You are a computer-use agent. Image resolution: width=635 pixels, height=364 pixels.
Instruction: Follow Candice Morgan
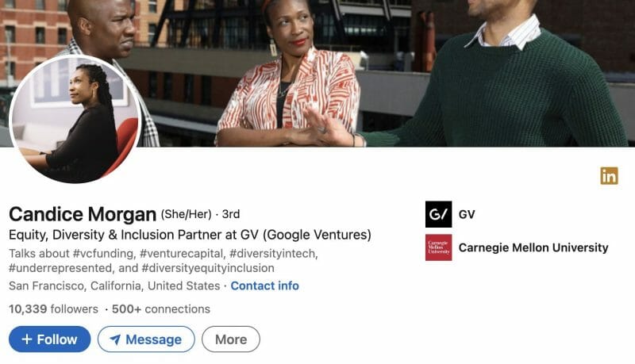[x=50, y=339]
